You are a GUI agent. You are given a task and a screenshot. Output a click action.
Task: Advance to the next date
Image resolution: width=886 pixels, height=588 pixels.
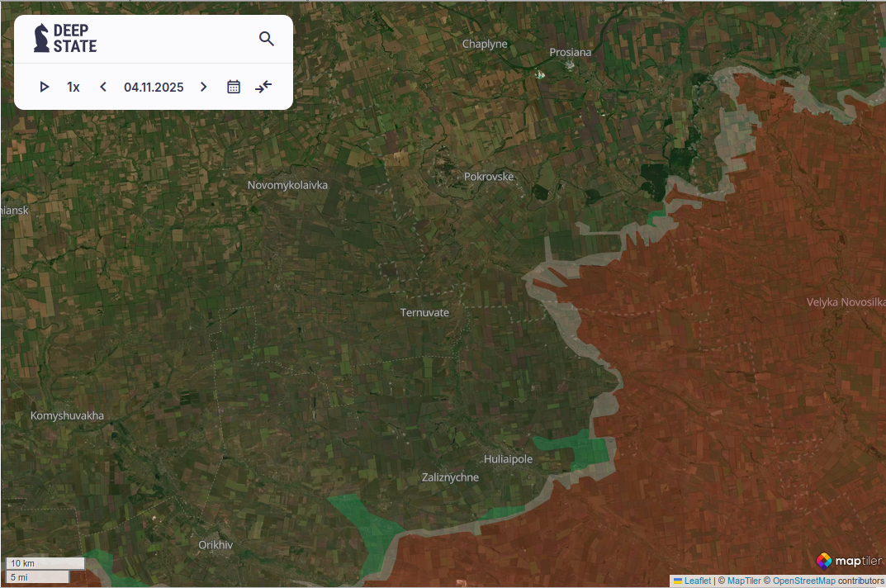tap(204, 87)
